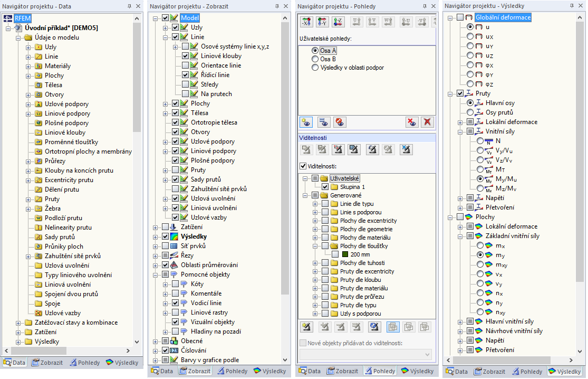Collapse Plochy dle tloušťky visibility folder
The width and height of the screenshot is (588, 379).
click(315, 246)
